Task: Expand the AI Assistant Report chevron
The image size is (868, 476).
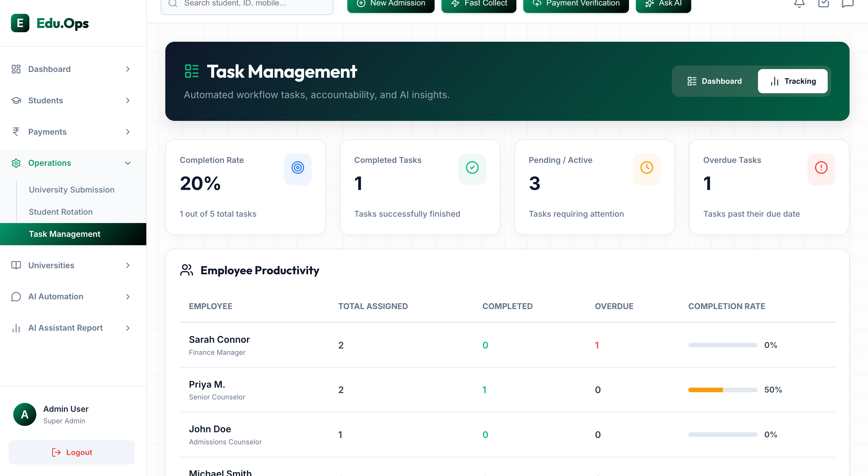Action: [128, 328]
